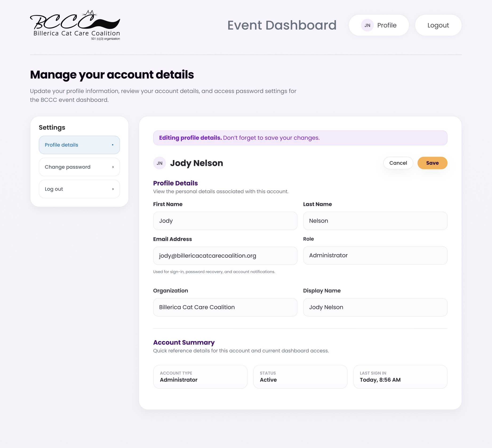
Task: Click JN avatar beside Jody Nelson
Action: [x=159, y=163]
